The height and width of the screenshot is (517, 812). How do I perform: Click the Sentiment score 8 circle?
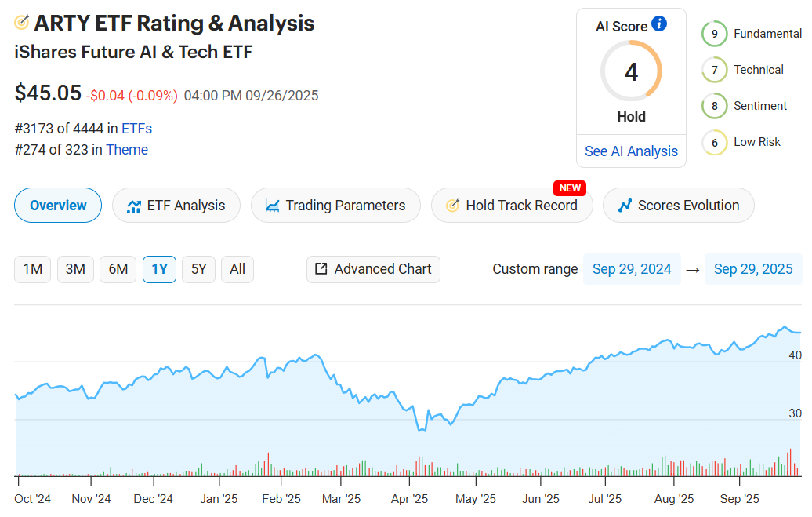[714, 106]
